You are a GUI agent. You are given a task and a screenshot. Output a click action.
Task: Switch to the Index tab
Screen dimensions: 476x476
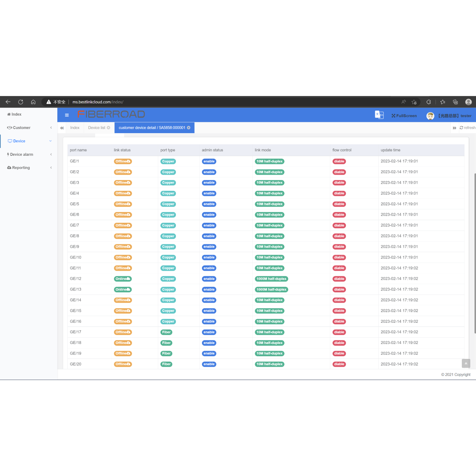75,128
